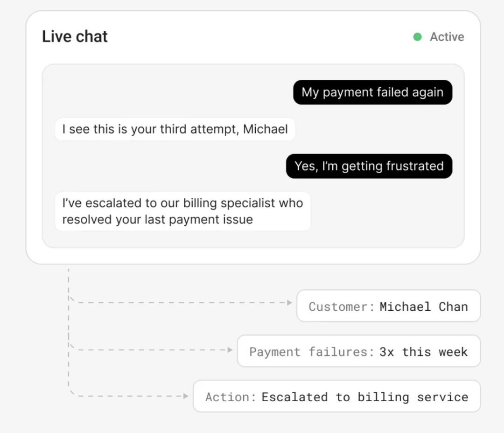Click the arrowhead pointing to the Customer tag

click(x=290, y=303)
